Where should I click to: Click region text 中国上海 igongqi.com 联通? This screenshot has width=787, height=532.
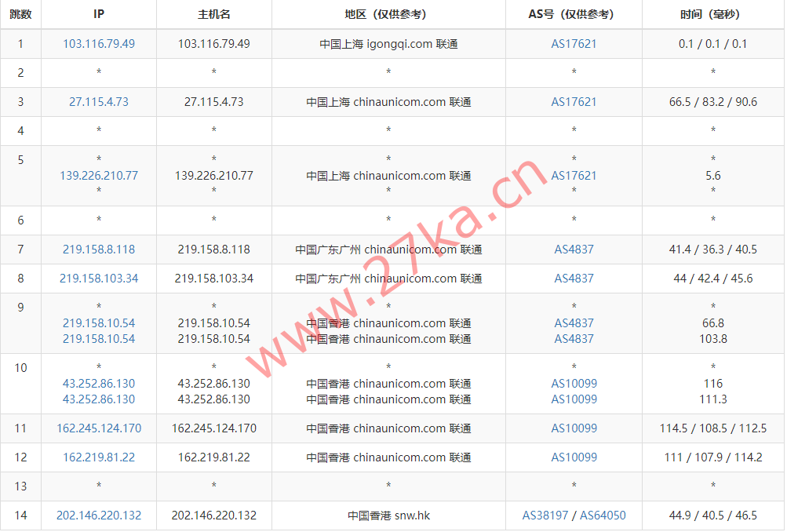[388, 44]
